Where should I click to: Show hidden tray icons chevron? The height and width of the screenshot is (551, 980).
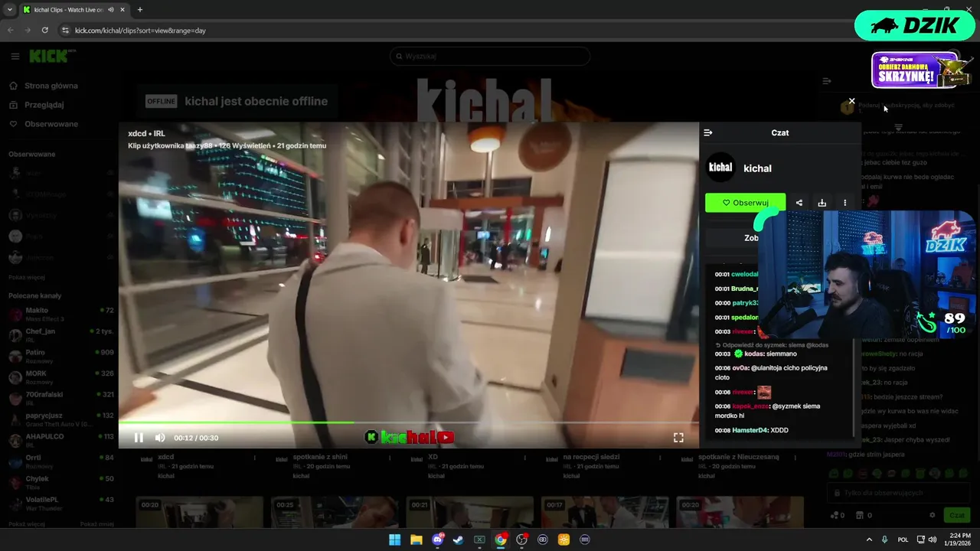(x=869, y=540)
